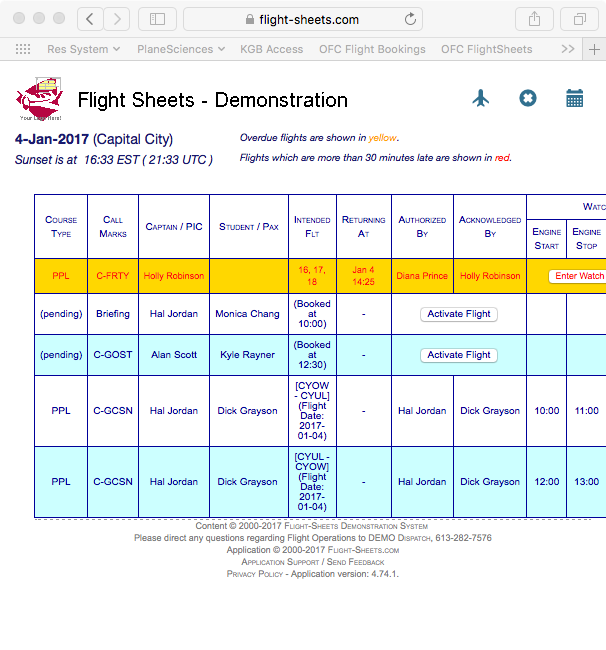Image resolution: width=606 pixels, height=650 pixels.
Task: Add a new tab with plus button
Action: [x=595, y=49]
